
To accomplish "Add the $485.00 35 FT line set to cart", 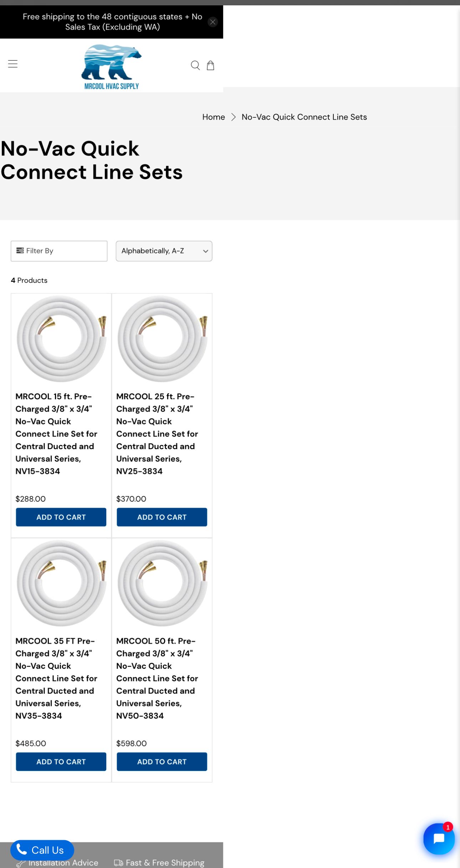I will click(61, 761).
